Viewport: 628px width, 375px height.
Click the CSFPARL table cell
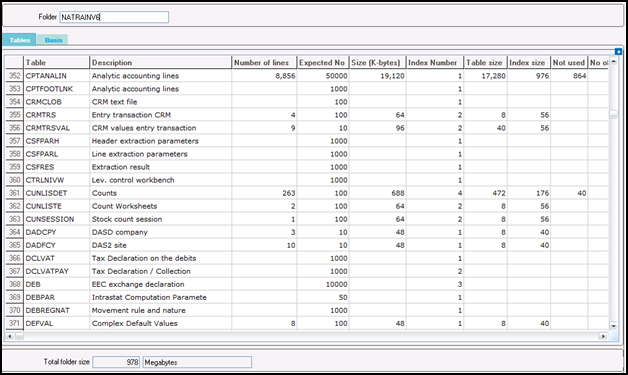pos(56,154)
